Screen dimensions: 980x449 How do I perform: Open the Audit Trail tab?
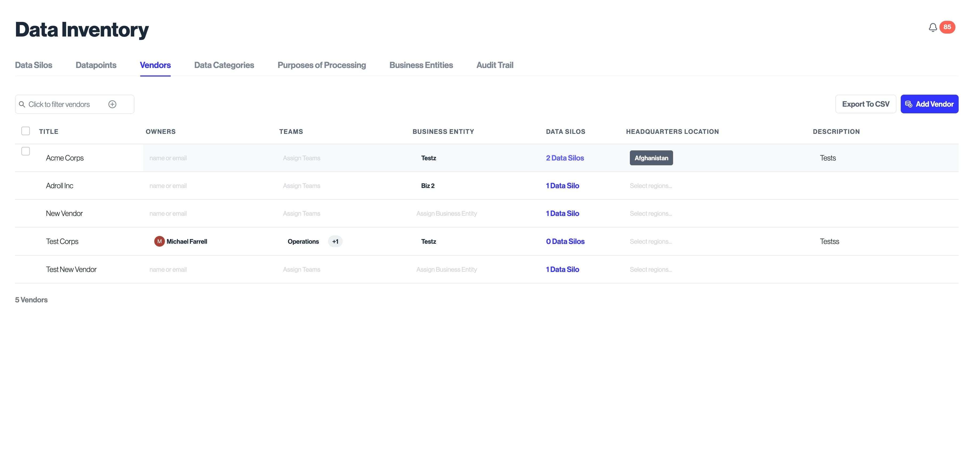(495, 65)
